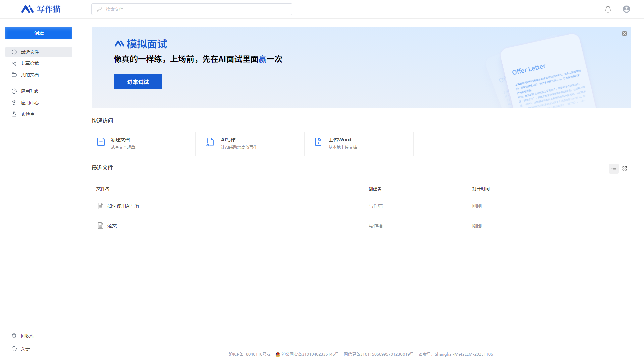Click the 沪ICP备18046118号-2 footer link

coord(250,354)
